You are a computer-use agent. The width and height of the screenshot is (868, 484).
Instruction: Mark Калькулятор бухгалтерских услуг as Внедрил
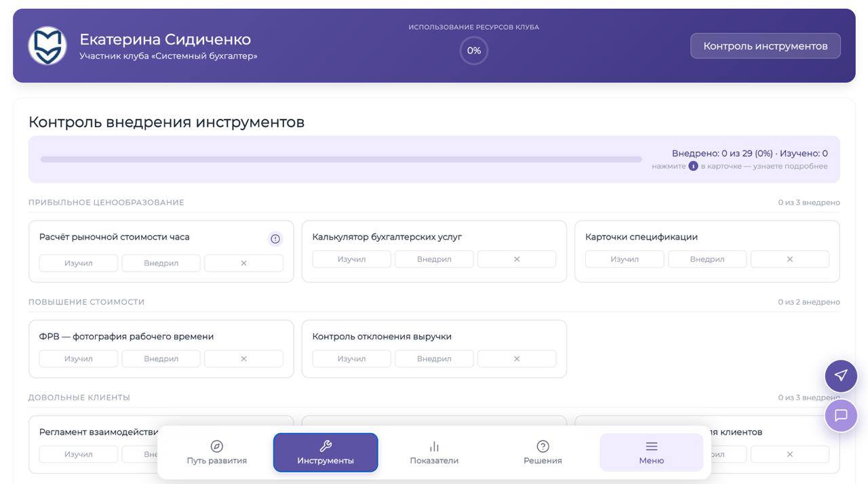pos(434,259)
